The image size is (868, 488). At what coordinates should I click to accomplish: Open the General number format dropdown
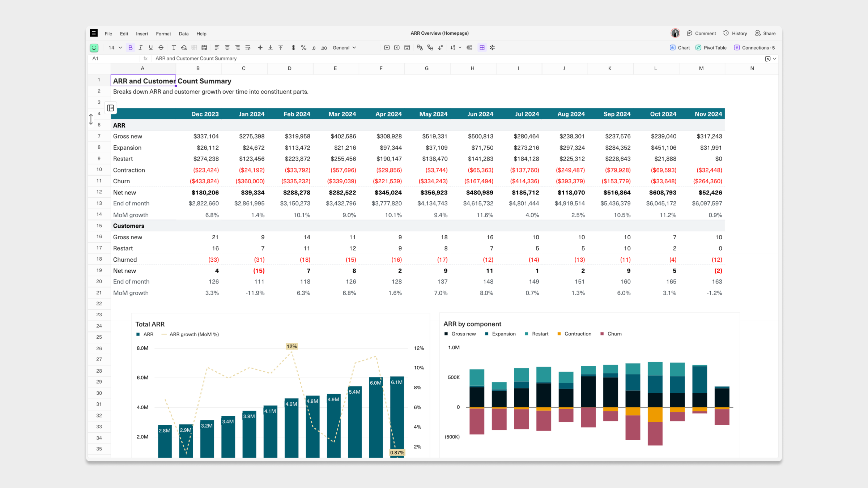(x=344, y=48)
